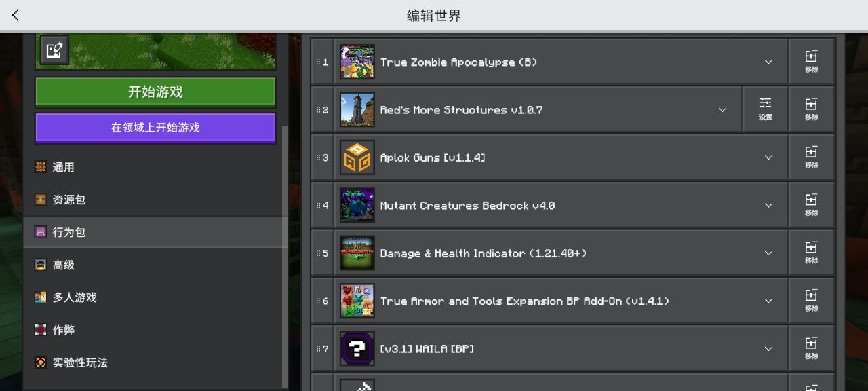The height and width of the screenshot is (391, 868).
Task: Remove Damage & Health Indicator pack
Action: pos(812,253)
